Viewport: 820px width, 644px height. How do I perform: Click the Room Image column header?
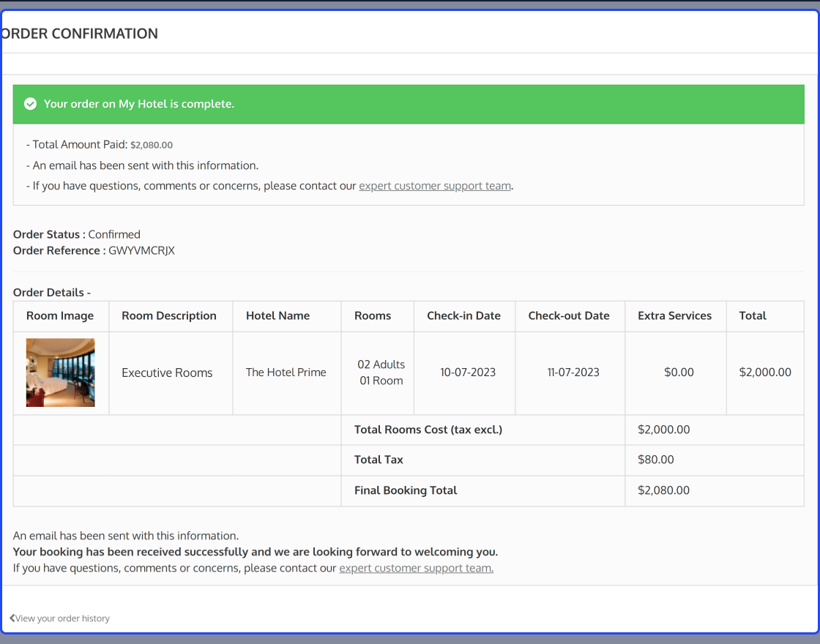[x=60, y=315]
